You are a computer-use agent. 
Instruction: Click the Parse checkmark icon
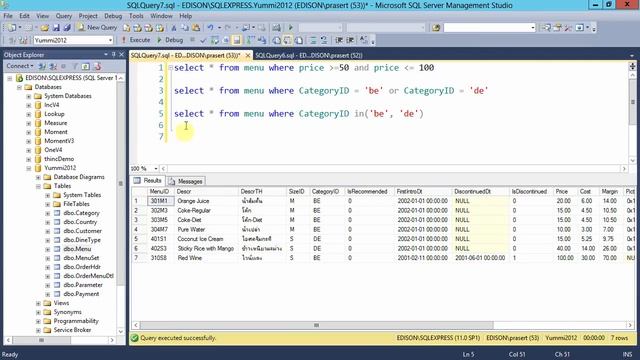point(203,40)
